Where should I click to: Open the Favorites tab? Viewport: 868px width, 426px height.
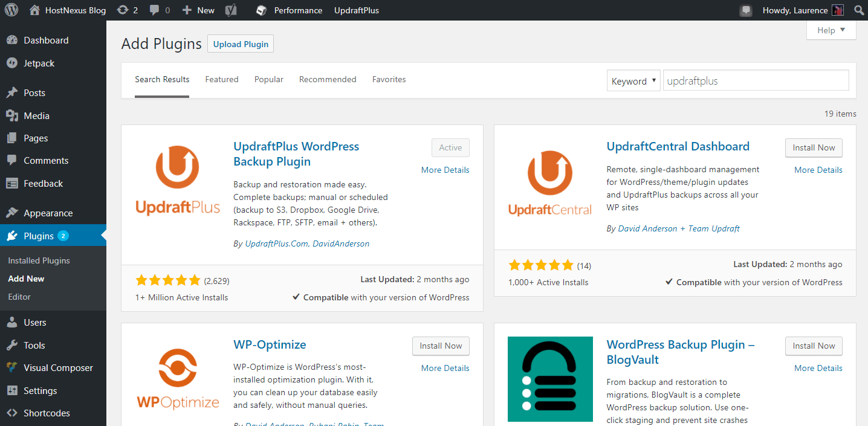click(x=389, y=79)
